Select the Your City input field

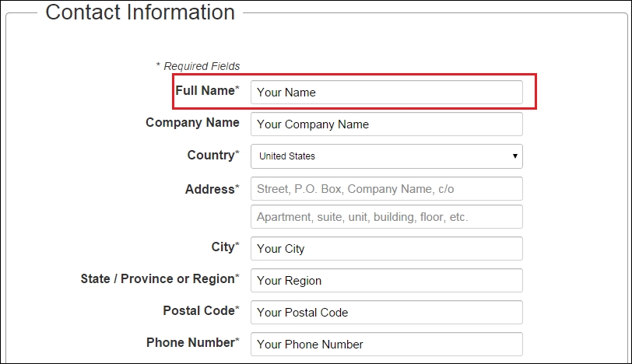[386, 249]
